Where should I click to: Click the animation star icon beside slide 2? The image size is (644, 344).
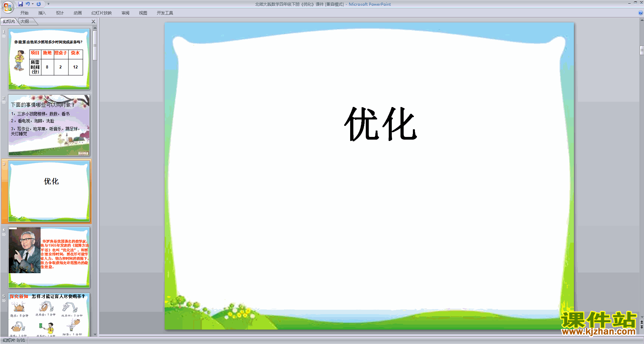point(4,102)
